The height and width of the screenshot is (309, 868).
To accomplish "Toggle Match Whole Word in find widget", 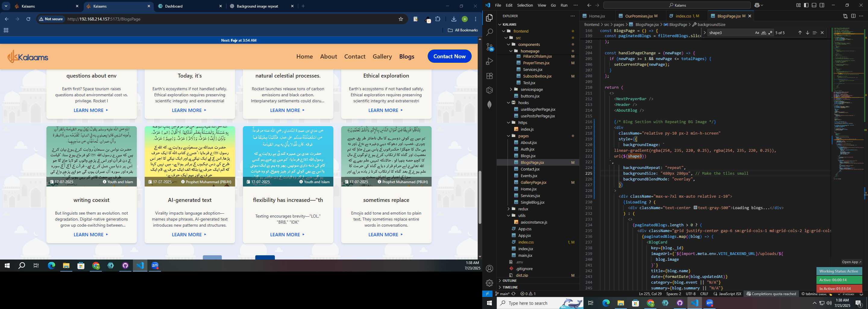I will 764,33.
